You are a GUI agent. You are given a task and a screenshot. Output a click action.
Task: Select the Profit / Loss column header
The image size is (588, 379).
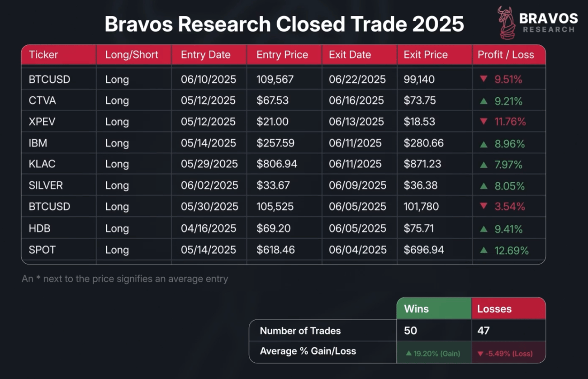click(x=506, y=55)
